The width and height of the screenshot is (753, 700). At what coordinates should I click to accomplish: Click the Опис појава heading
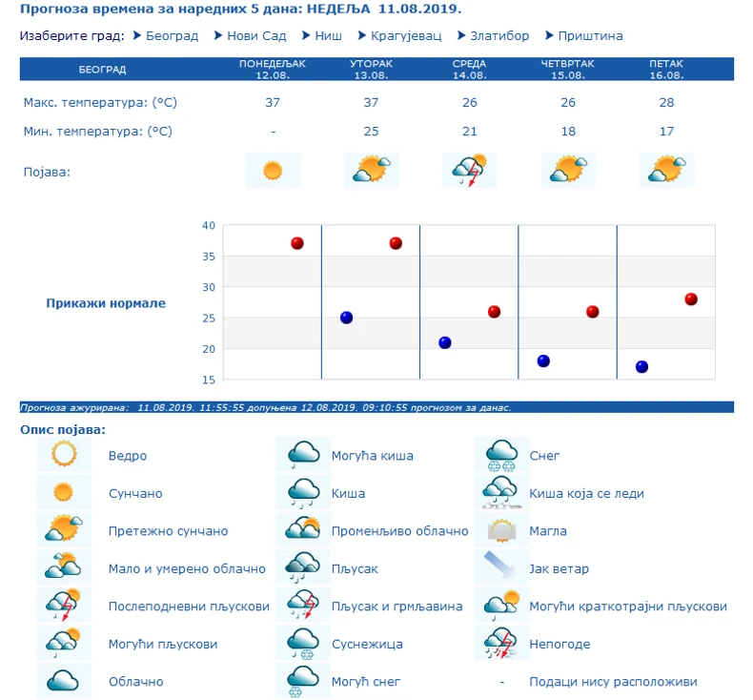point(63,429)
